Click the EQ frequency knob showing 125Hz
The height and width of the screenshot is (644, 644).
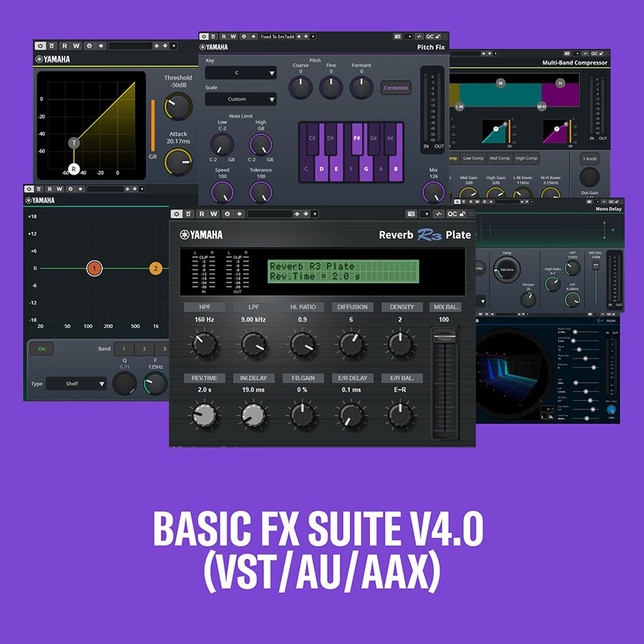(x=155, y=384)
